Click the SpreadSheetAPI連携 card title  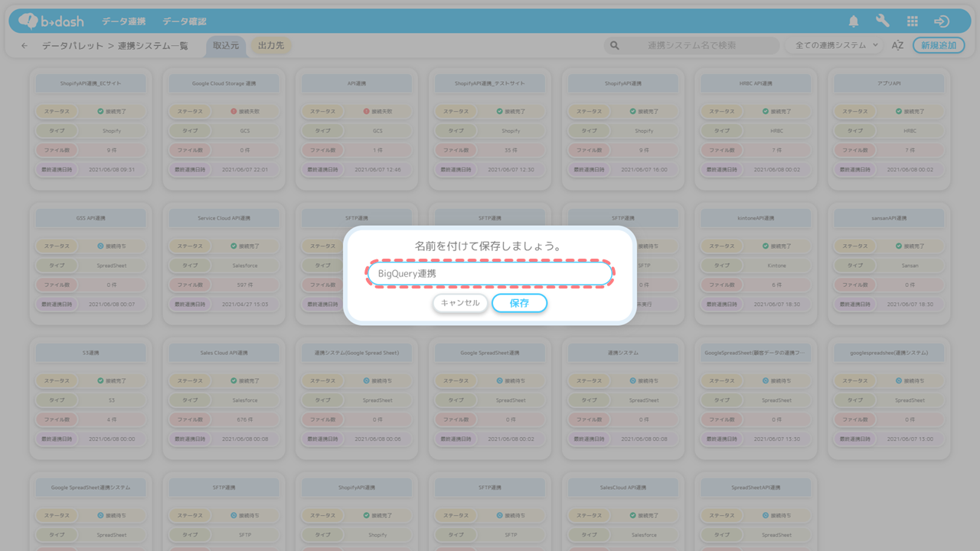(756, 487)
